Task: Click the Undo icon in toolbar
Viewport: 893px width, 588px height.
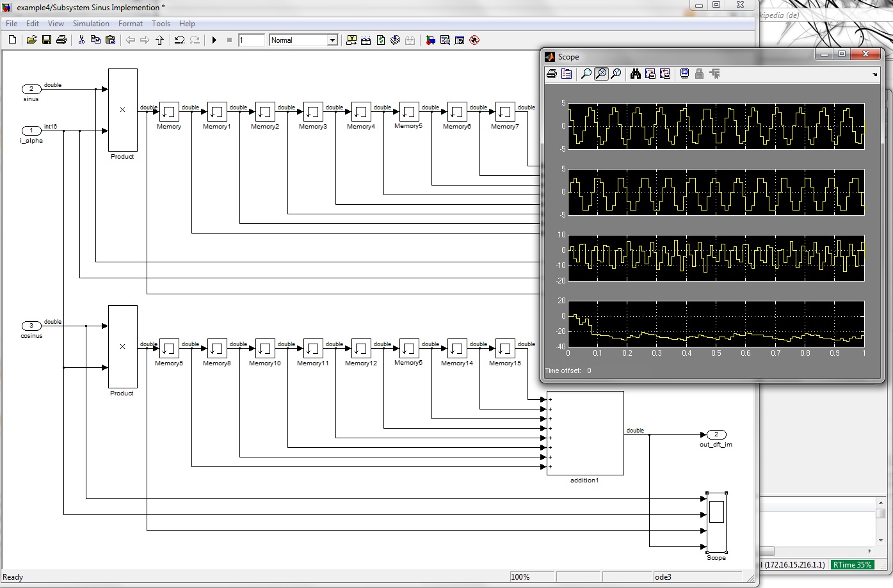Action: point(180,40)
